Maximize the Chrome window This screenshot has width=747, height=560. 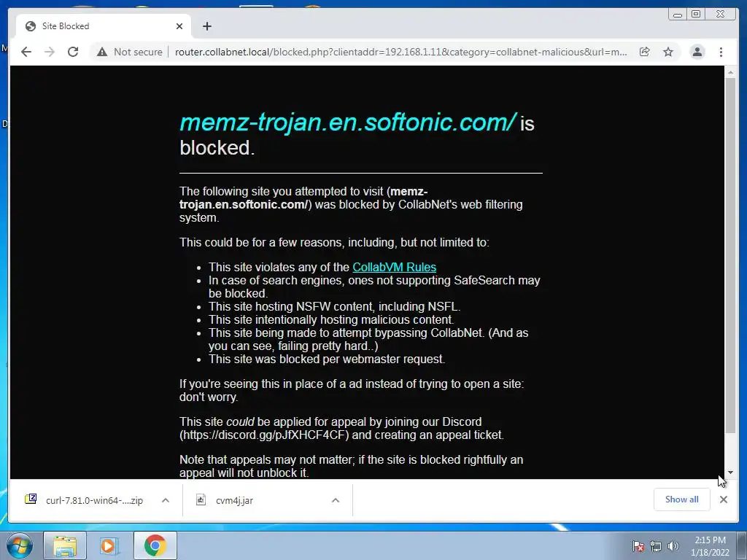(696, 15)
